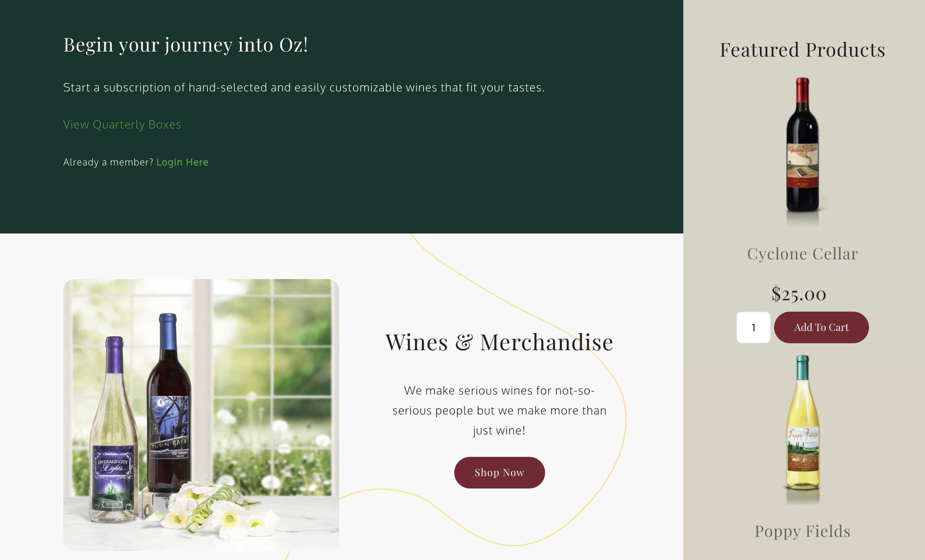925x560 pixels.
Task: Select the Poppy Fields white wine bottle image
Action: tap(803, 428)
